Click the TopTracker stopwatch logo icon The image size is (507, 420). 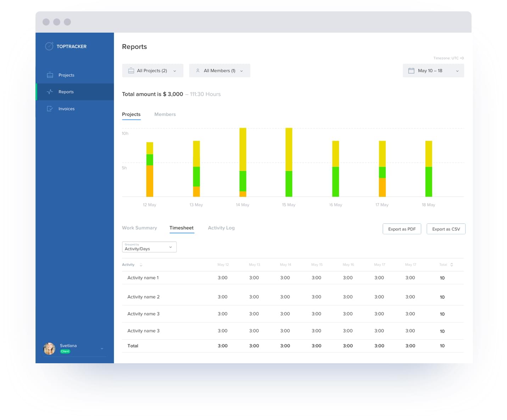click(49, 46)
